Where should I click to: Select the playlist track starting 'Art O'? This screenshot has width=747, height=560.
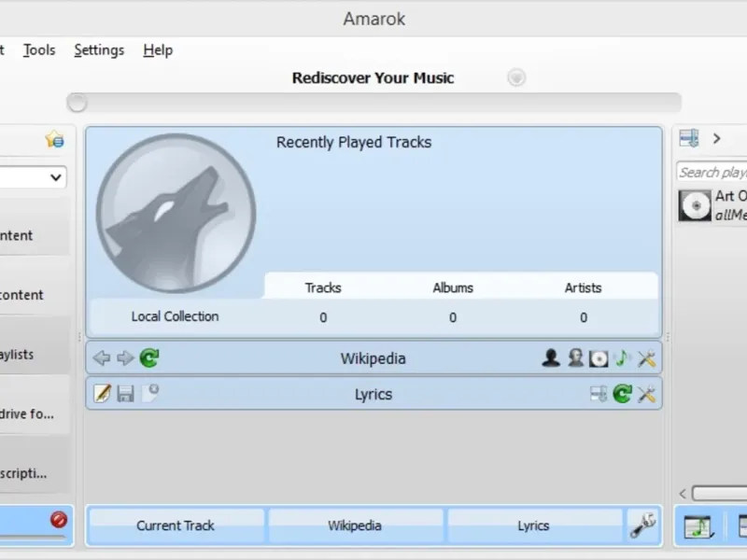[x=712, y=205]
